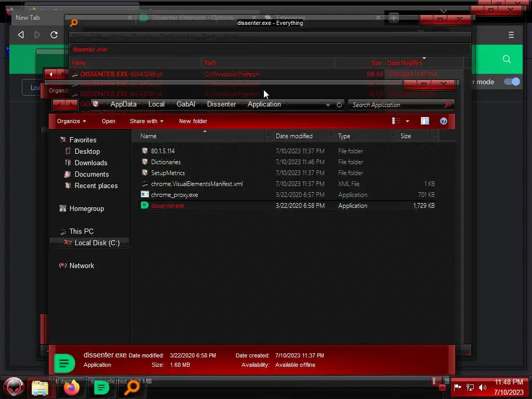Change the view layout icon
Viewport: 532px width, 399px height.
click(396, 121)
